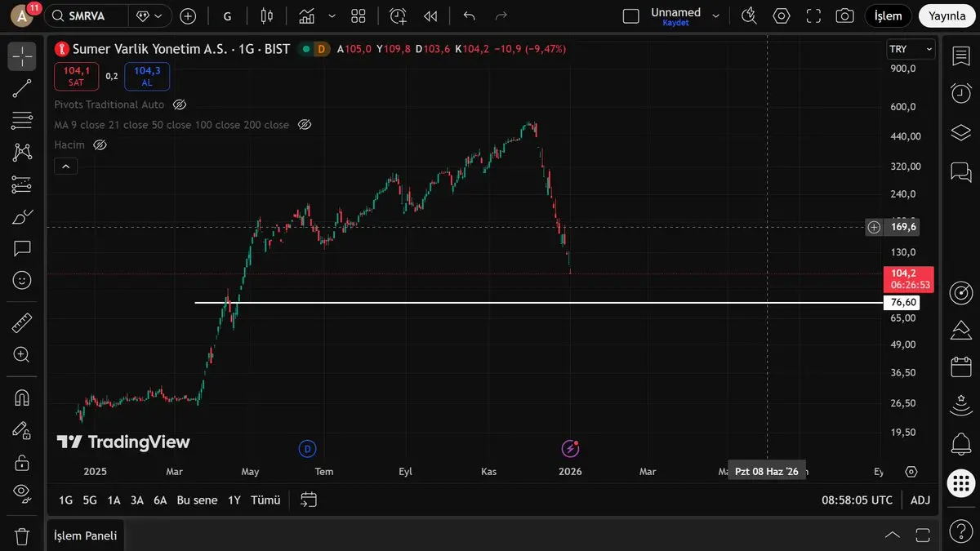Select the text annotation tool
Screen dimensions: 980x551
[22, 248]
